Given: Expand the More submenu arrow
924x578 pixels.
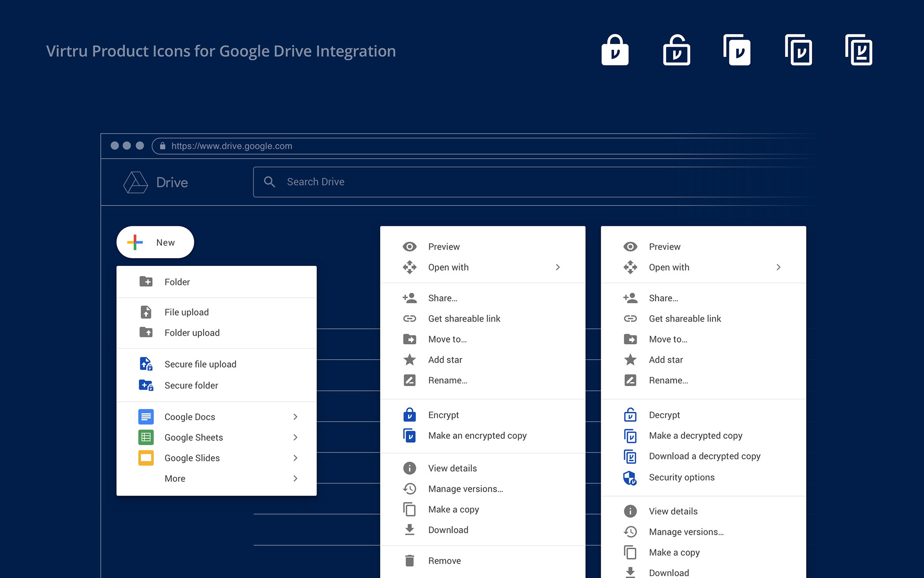Looking at the screenshot, I should pyautogui.click(x=295, y=478).
